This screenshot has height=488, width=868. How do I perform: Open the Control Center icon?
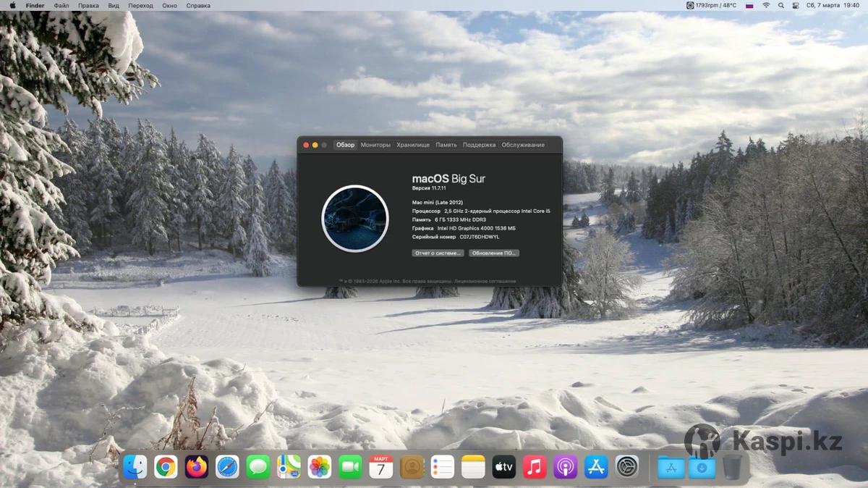796,5
